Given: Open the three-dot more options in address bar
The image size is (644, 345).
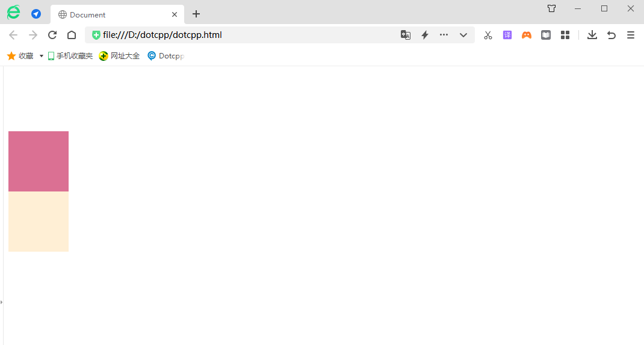Looking at the screenshot, I should (444, 35).
